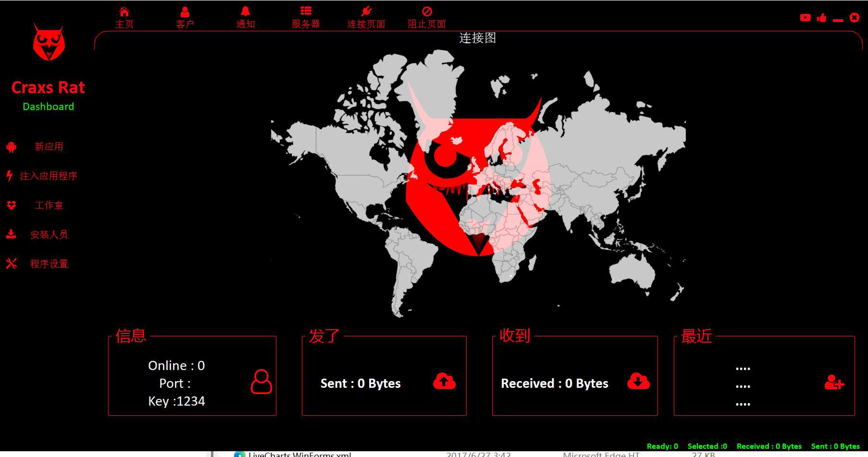Click the 收到 panel title
The width and height of the screenshot is (868, 457).
(515, 335)
